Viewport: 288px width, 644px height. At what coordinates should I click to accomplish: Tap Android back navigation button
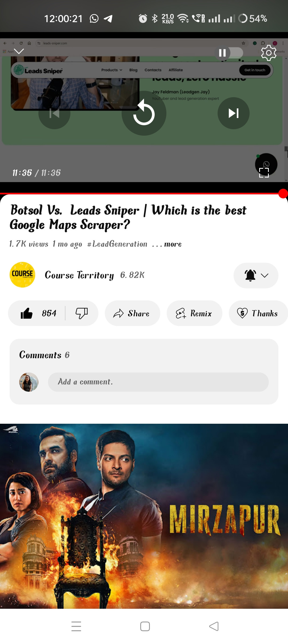214,626
